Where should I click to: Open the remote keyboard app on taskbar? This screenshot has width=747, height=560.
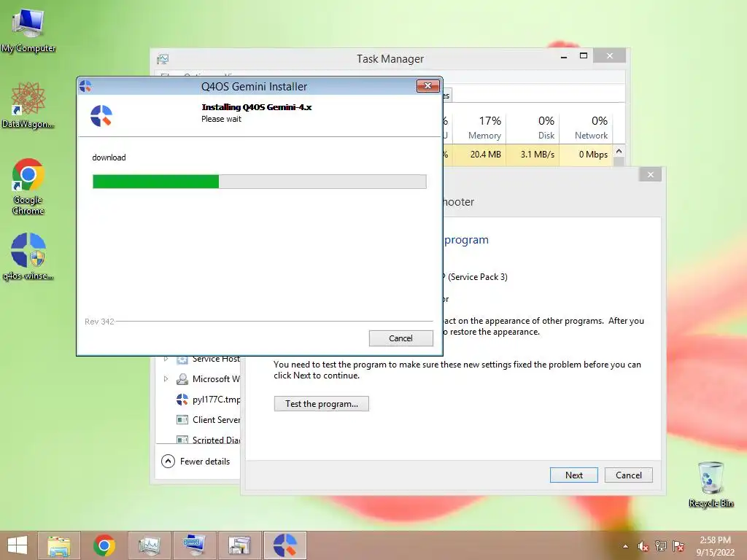pos(194,545)
